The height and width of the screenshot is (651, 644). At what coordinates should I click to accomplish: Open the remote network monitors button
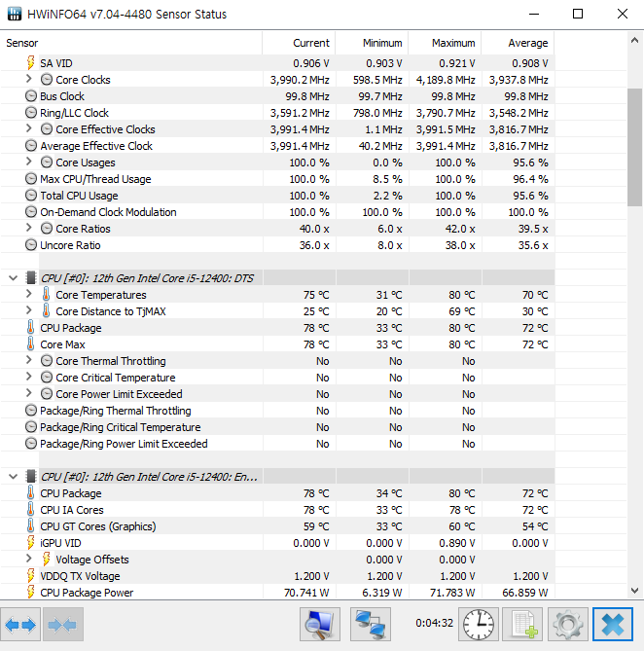coord(371,625)
